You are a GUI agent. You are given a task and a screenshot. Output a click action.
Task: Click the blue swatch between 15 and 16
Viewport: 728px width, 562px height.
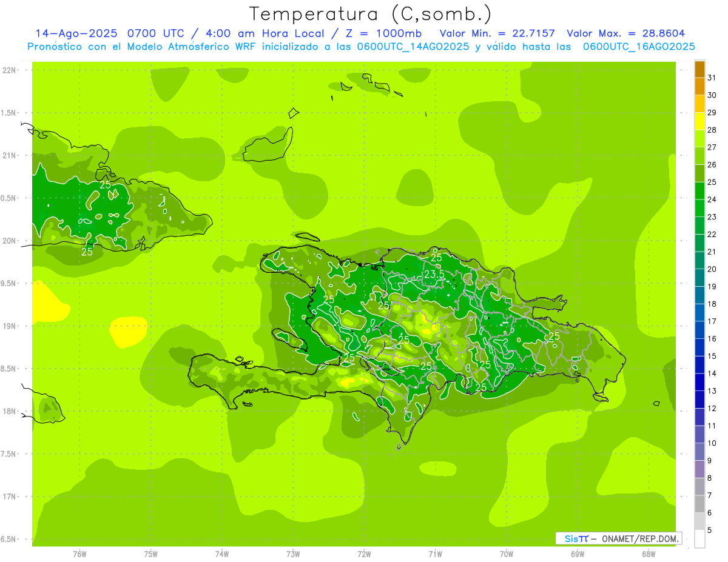(x=699, y=348)
